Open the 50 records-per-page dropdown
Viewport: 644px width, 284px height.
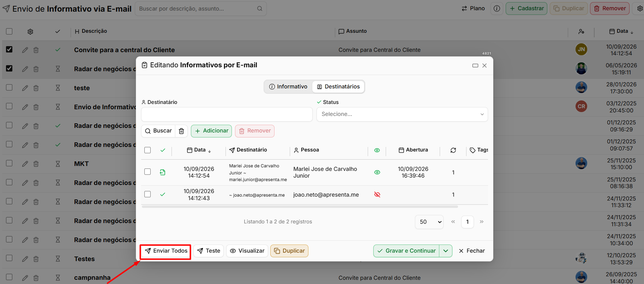[x=429, y=222]
